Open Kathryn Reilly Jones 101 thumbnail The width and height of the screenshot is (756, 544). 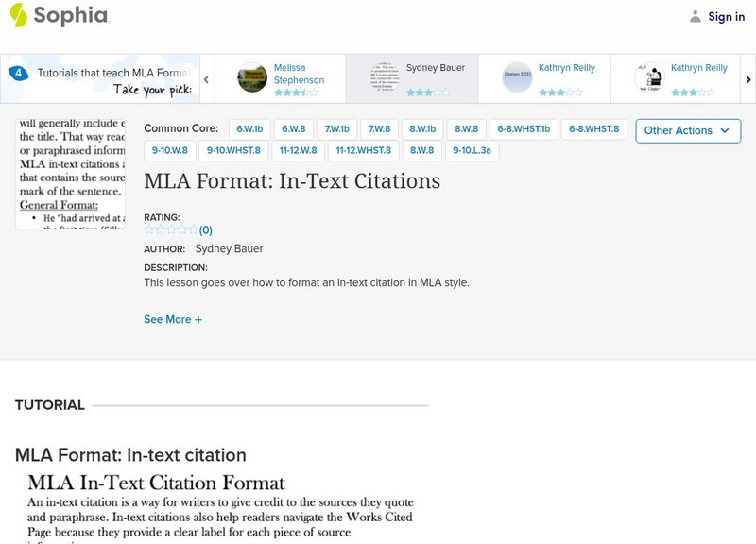[x=517, y=77]
